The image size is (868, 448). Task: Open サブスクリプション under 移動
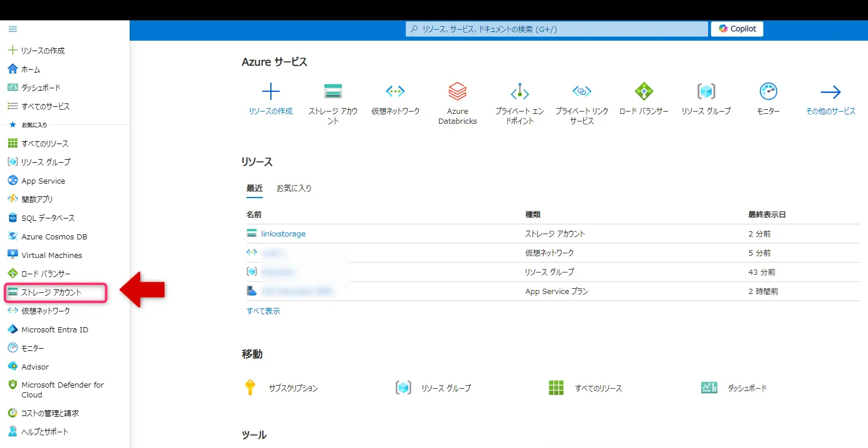click(282, 388)
